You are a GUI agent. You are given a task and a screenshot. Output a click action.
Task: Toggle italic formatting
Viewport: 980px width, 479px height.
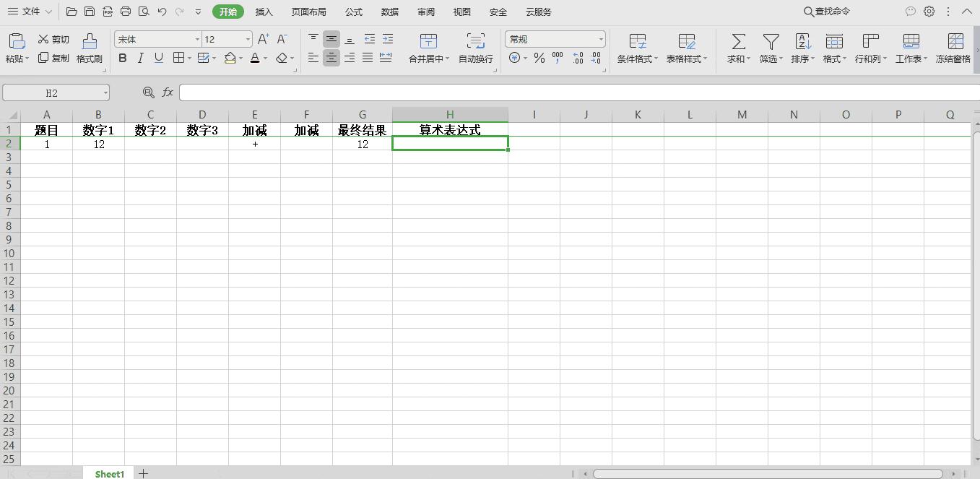point(140,59)
